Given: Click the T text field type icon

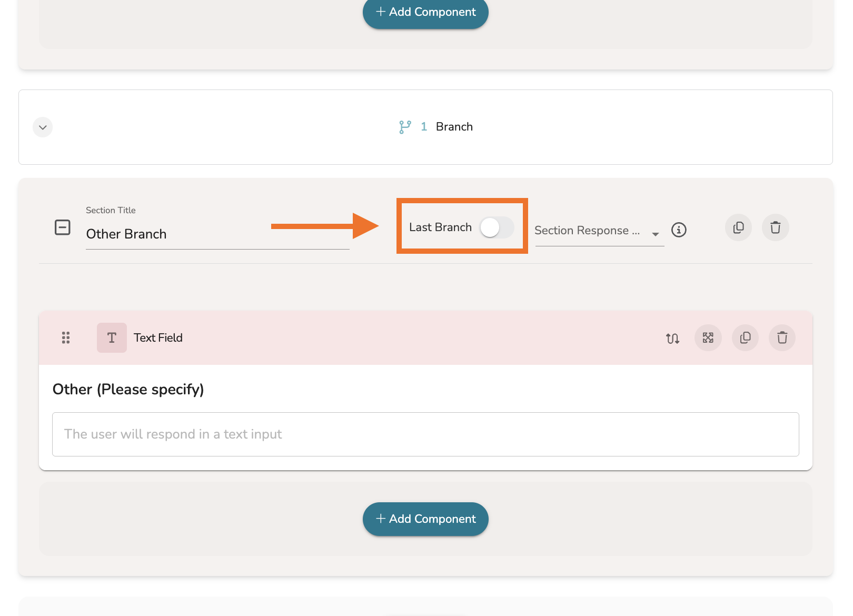Looking at the screenshot, I should [112, 338].
